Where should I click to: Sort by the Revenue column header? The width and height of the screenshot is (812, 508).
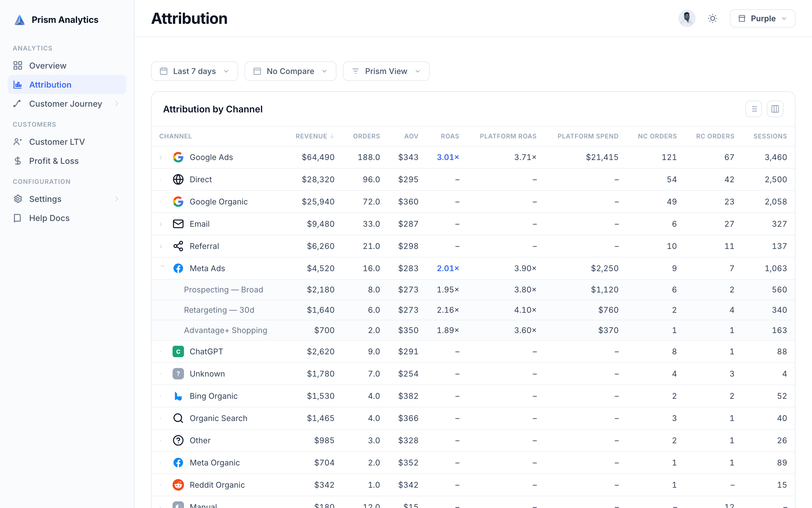pyautogui.click(x=314, y=136)
